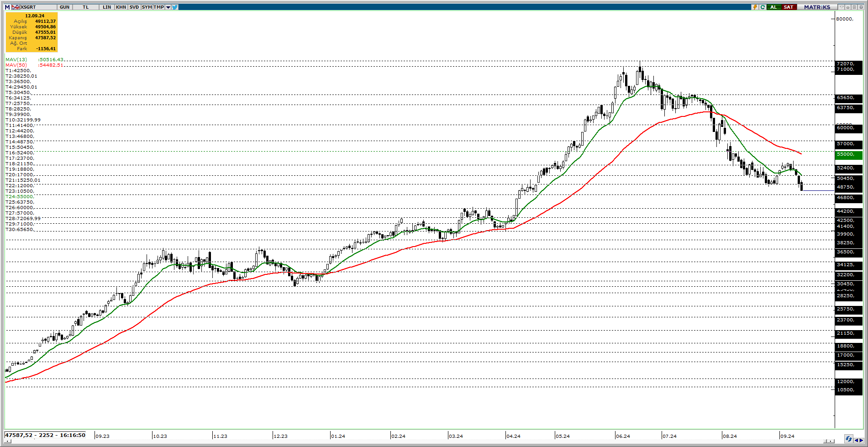Viewport: 868px width, 447px height.
Task: Open the chart type icon beside XSGRT
Action: pos(15,7)
